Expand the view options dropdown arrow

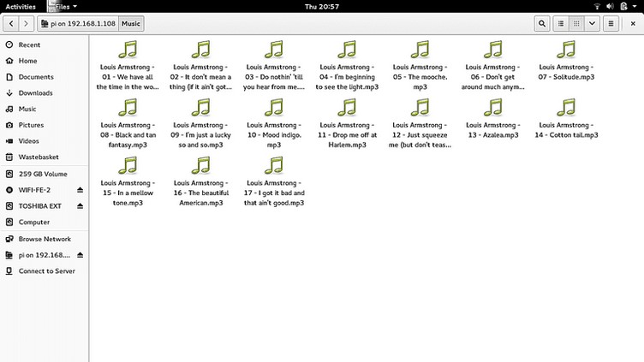click(593, 23)
